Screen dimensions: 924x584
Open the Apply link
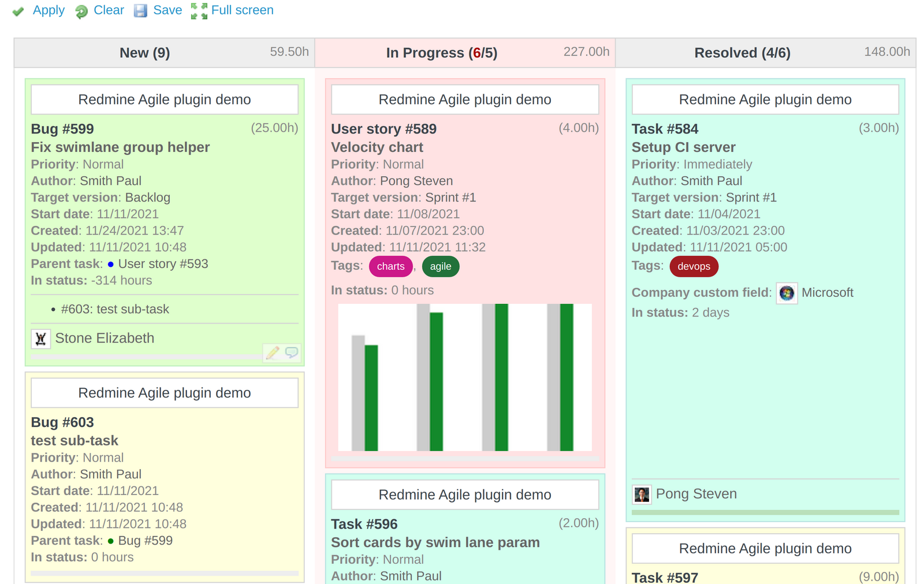(x=49, y=10)
